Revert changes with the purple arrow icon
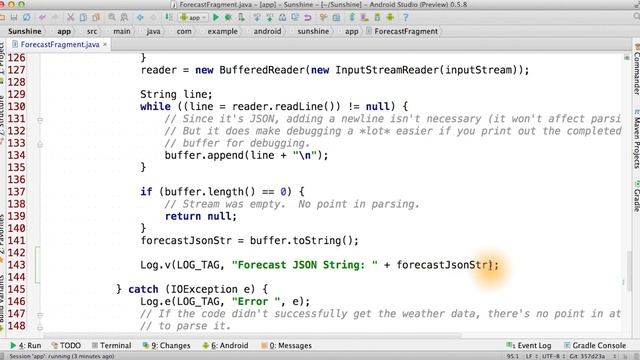Screen dimensions: 640x360 (x=308, y=18)
